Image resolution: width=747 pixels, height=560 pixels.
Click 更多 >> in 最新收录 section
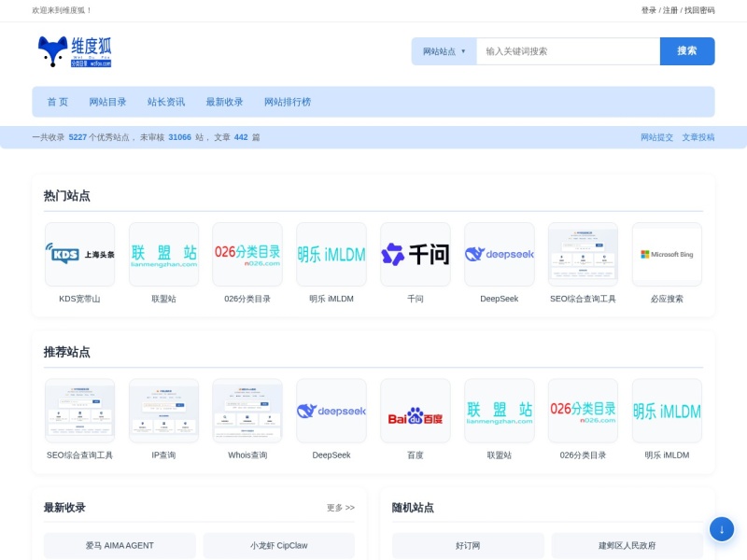(x=341, y=508)
